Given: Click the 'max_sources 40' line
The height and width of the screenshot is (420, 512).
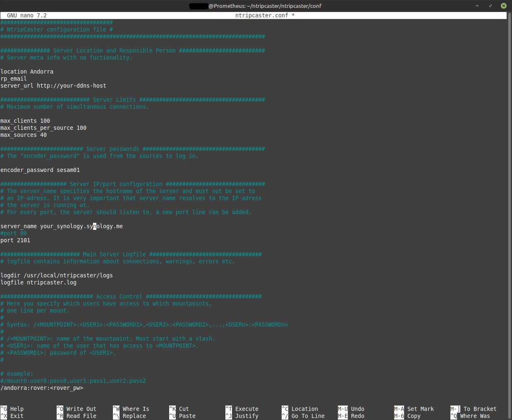Looking at the screenshot, I should click(24, 135).
